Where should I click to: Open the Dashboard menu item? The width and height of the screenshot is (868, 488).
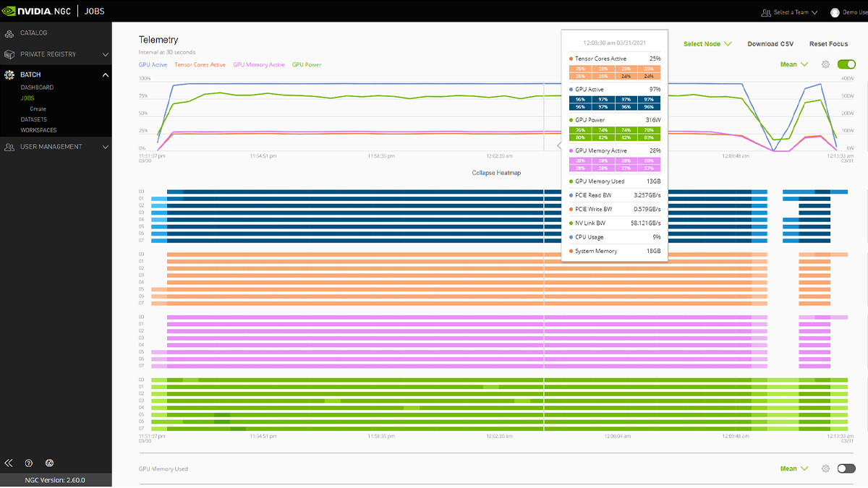(37, 87)
